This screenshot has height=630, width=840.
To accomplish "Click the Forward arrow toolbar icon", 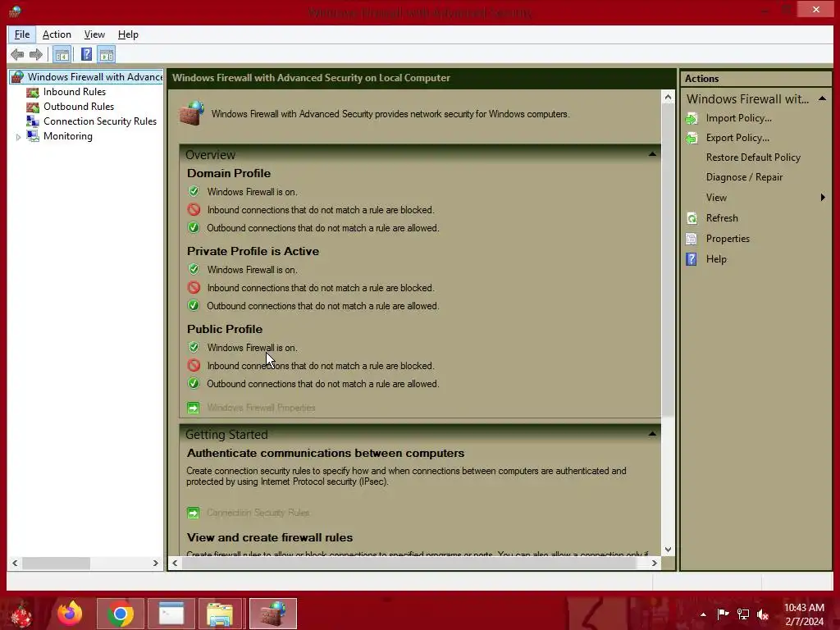I will (36, 54).
